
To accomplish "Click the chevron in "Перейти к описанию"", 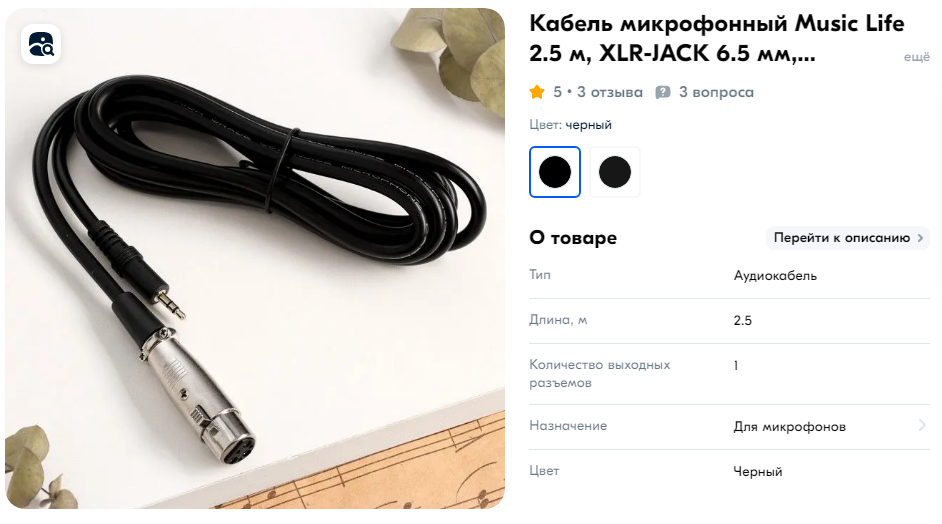I will pos(920,238).
